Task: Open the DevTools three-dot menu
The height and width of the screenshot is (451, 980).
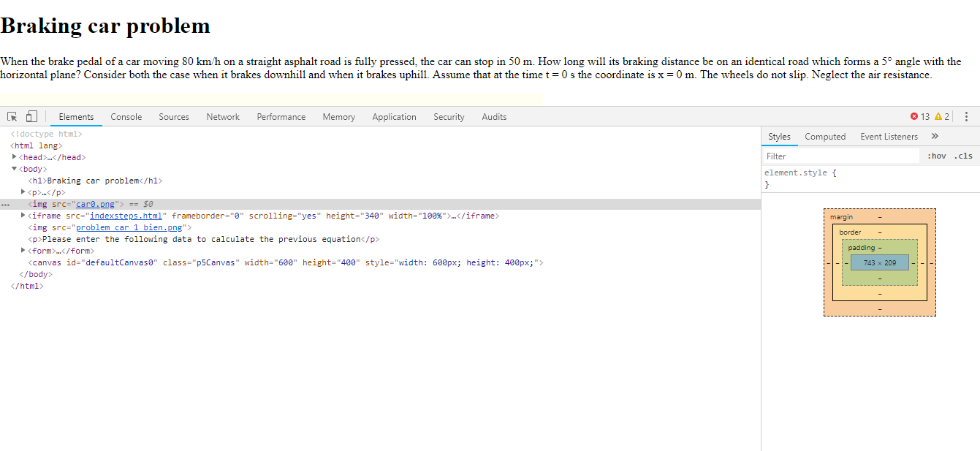Action: point(966,117)
